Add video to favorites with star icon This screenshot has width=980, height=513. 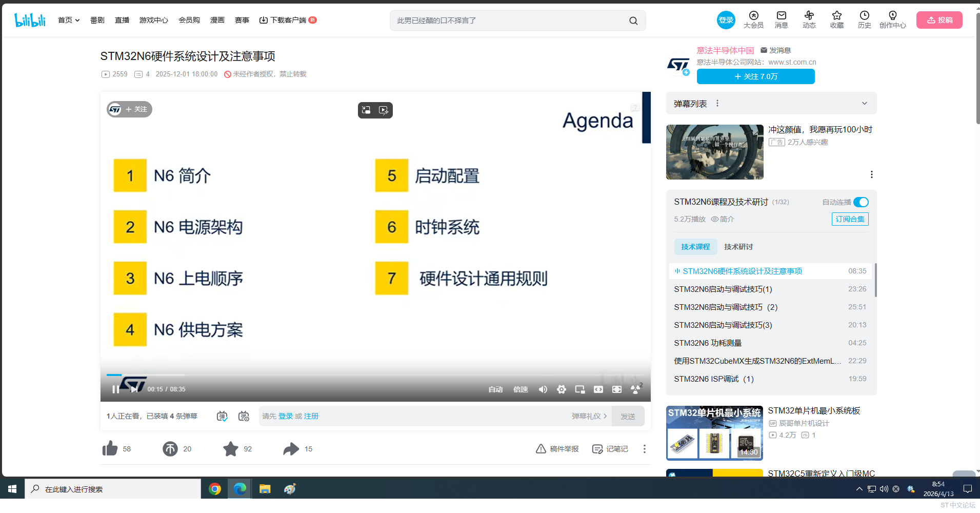tap(231, 449)
